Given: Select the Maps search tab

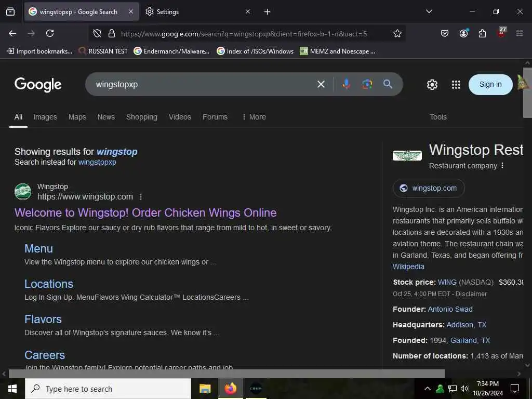Looking at the screenshot, I should click(x=77, y=117).
